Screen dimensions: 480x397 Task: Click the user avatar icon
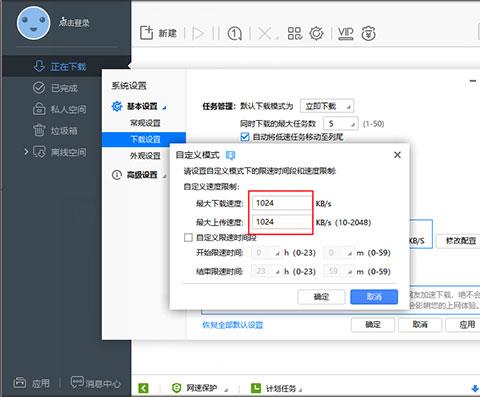pos(33,23)
